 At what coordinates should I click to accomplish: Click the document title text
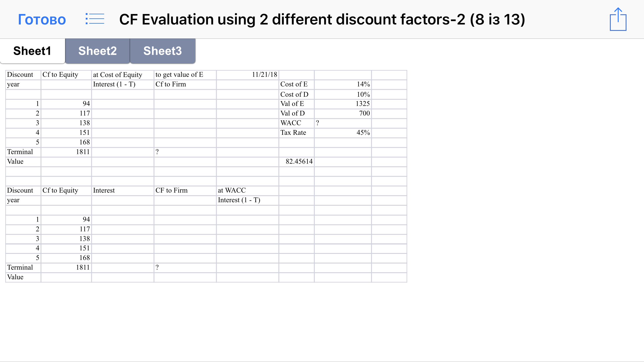pos(322,19)
